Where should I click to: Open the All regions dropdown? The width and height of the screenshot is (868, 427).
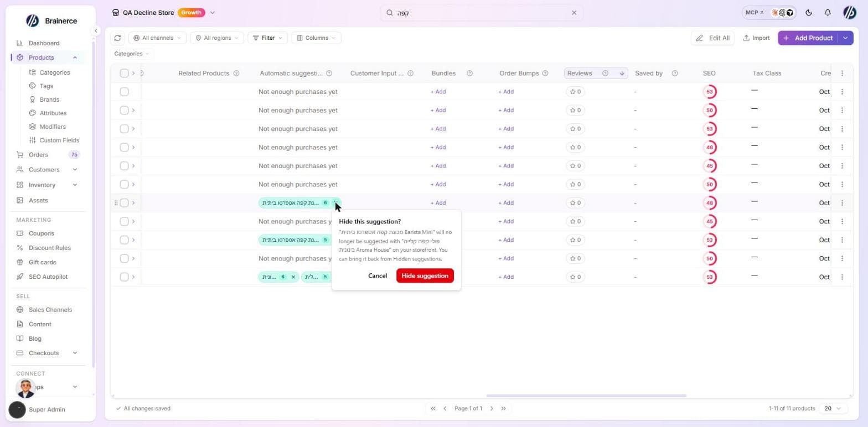(x=217, y=38)
